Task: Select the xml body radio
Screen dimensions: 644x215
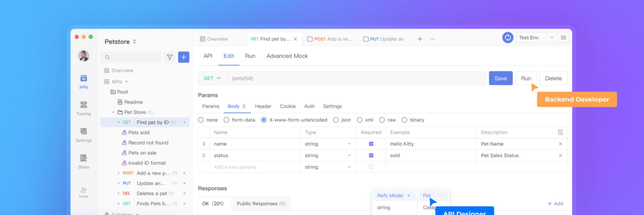Action: pos(360,120)
